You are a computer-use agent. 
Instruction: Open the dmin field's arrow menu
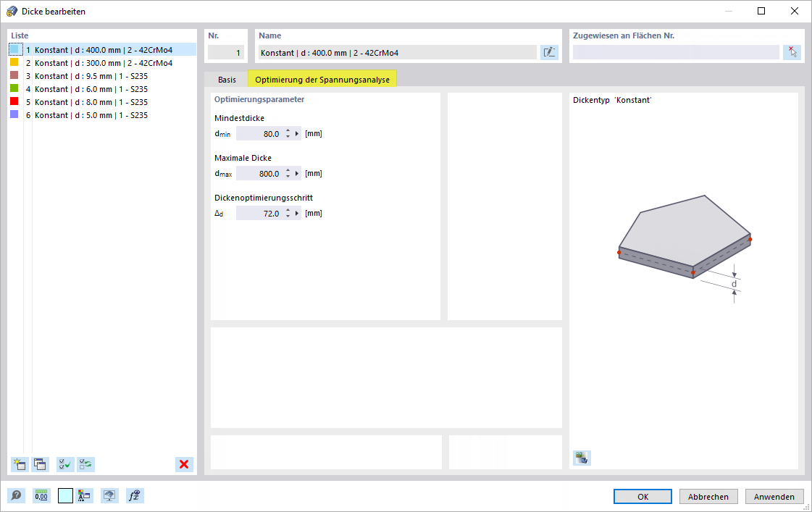tap(297, 133)
